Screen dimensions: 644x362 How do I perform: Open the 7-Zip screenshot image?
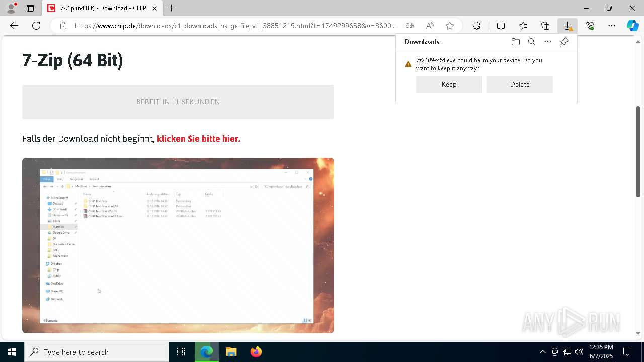click(178, 245)
